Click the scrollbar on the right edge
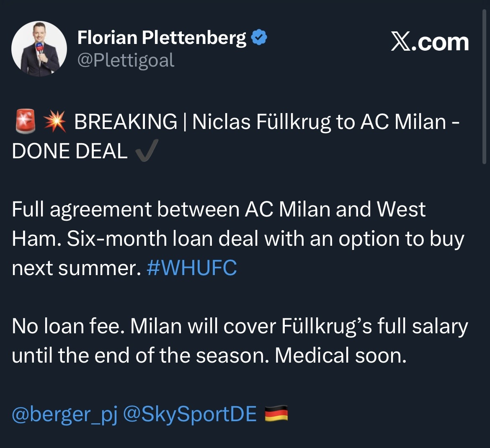The image size is (490, 448). (x=485, y=84)
